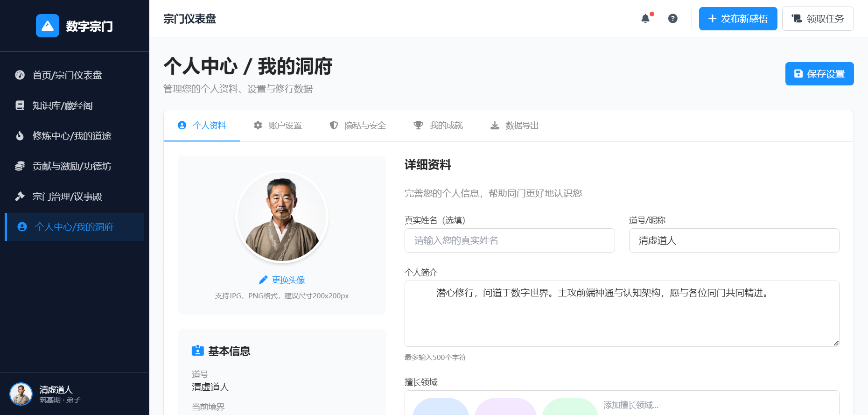The image size is (868, 415).
Task: Click into the 个人简介 text area
Action: [622, 314]
